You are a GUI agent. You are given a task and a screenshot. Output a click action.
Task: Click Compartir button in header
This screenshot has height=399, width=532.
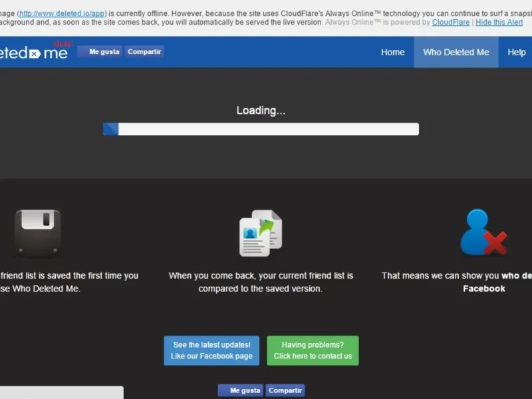(x=144, y=52)
